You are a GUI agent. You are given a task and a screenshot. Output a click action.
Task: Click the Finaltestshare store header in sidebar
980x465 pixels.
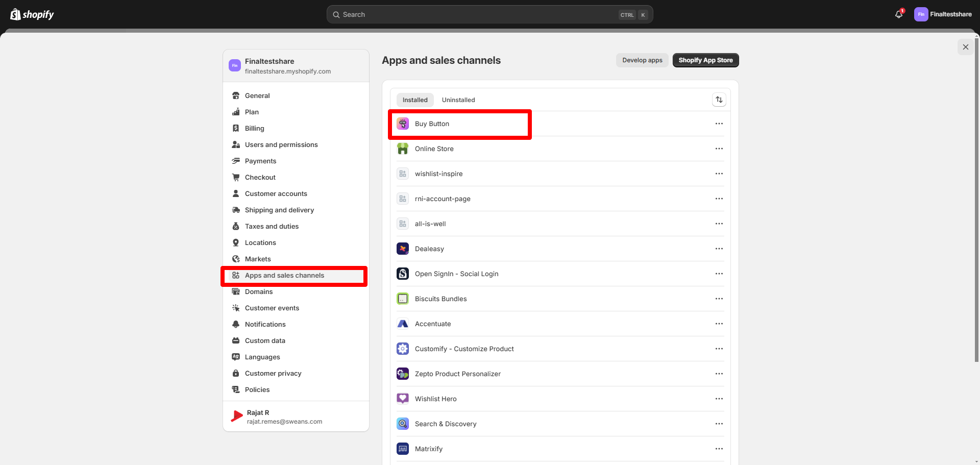(x=296, y=66)
